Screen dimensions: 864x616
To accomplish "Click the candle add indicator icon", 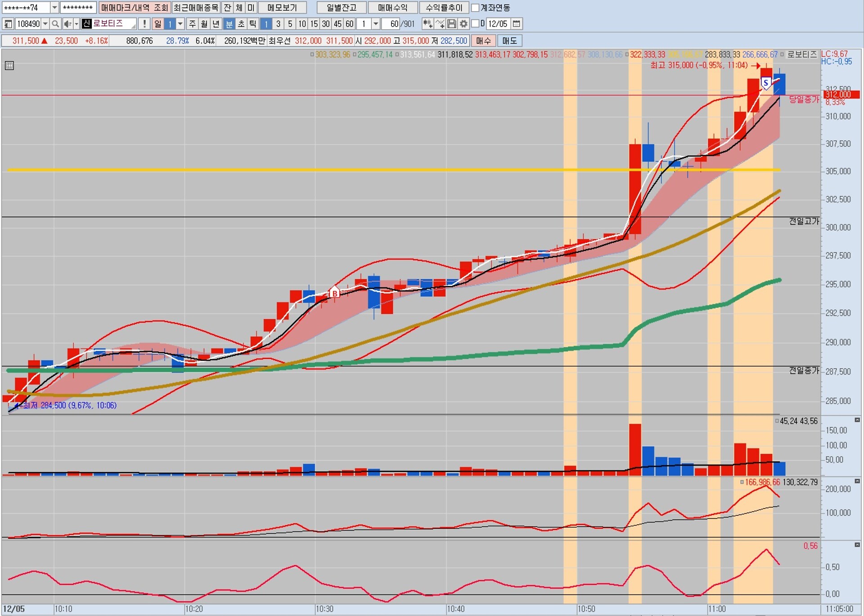I will point(427,24).
